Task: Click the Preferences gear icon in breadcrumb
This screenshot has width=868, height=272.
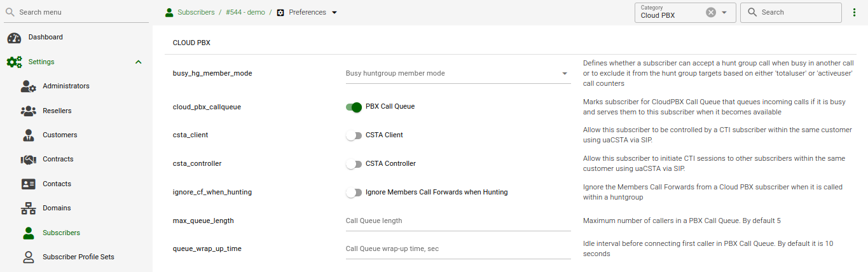Action: pos(280,12)
